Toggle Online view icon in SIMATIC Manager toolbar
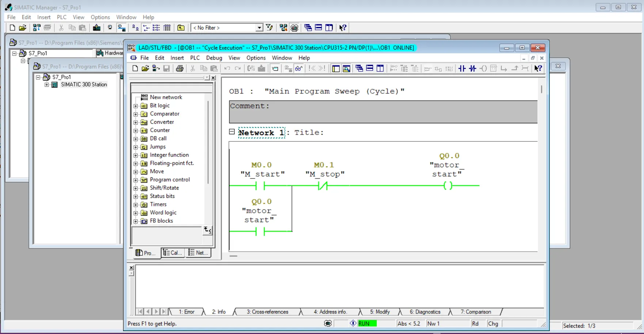 (x=122, y=28)
